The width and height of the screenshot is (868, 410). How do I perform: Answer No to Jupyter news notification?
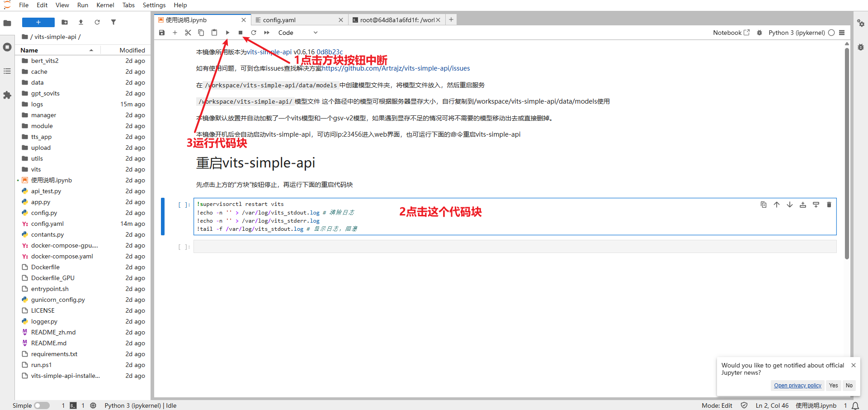pos(849,386)
